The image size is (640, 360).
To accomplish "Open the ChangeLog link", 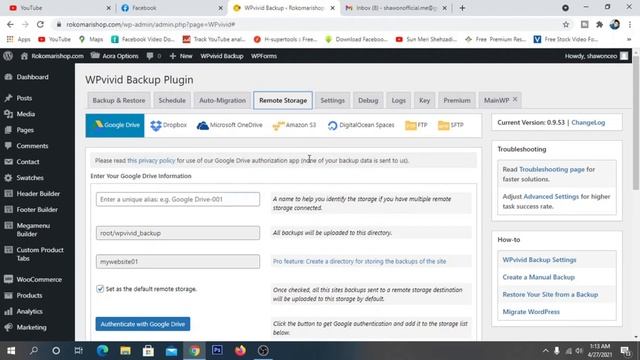I will click(588, 122).
